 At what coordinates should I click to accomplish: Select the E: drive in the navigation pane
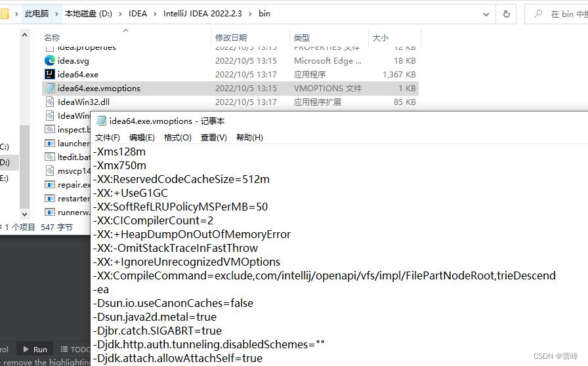(x=4, y=178)
